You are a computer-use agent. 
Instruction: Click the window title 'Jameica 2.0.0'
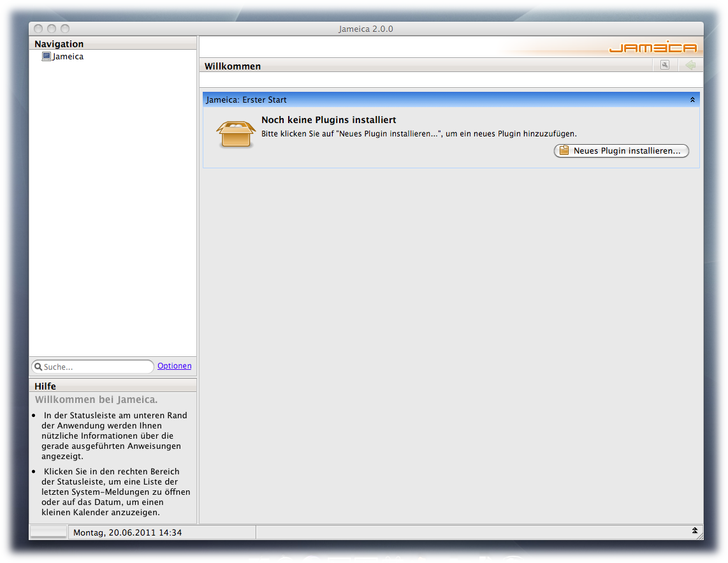pos(366,29)
